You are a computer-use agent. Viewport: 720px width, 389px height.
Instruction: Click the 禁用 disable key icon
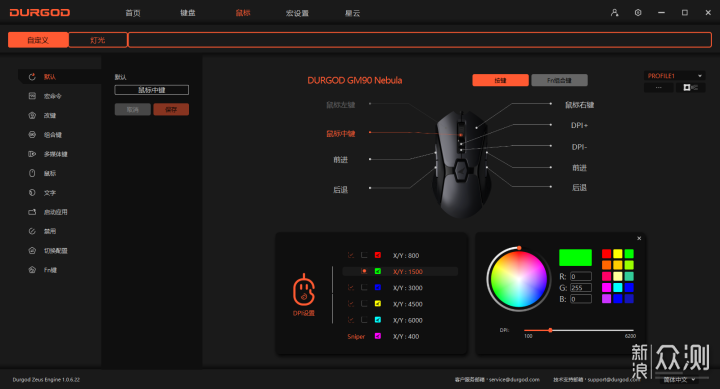(x=32, y=231)
